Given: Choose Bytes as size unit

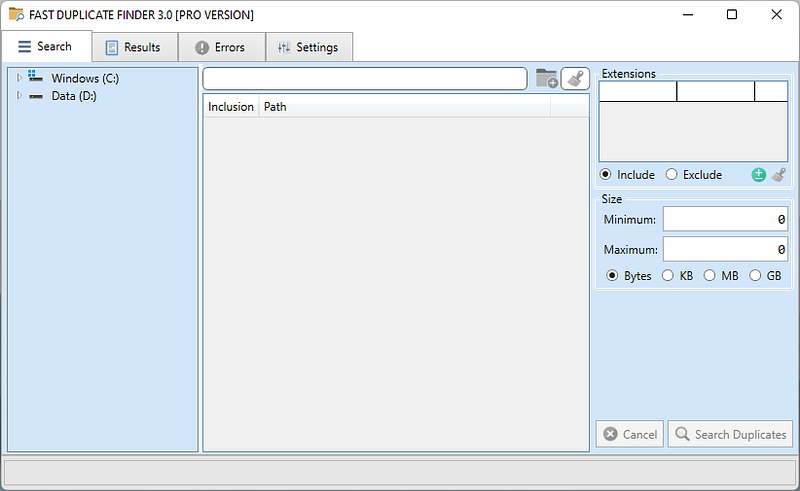Looking at the screenshot, I should pyautogui.click(x=612, y=276).
